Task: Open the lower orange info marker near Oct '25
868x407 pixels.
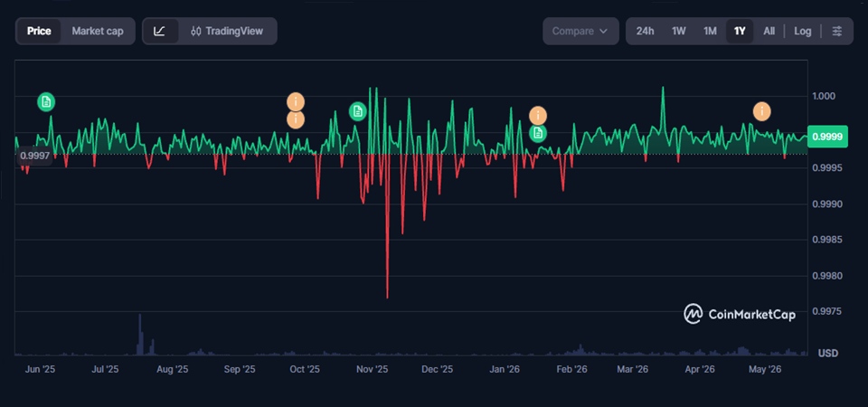Action: pos(296,119)
